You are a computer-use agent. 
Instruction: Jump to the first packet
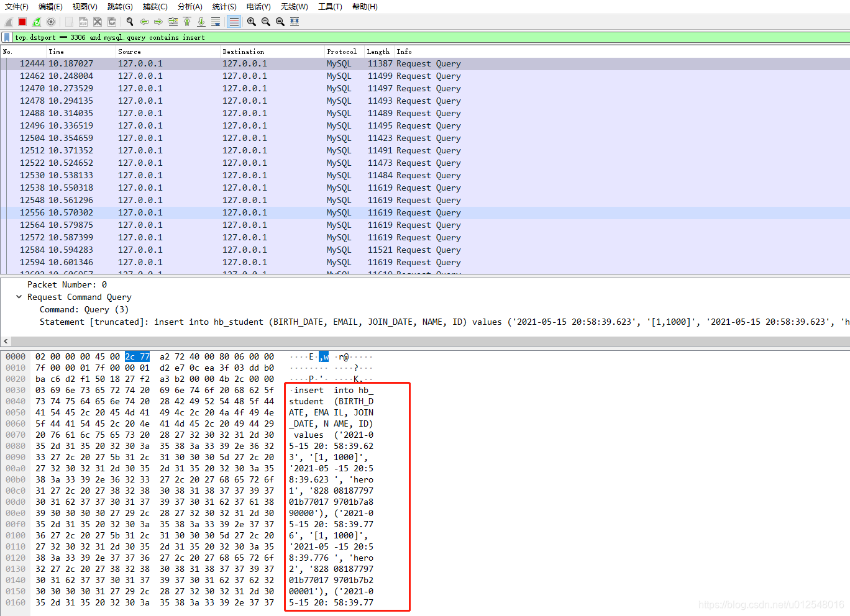[x=187, y=22]
